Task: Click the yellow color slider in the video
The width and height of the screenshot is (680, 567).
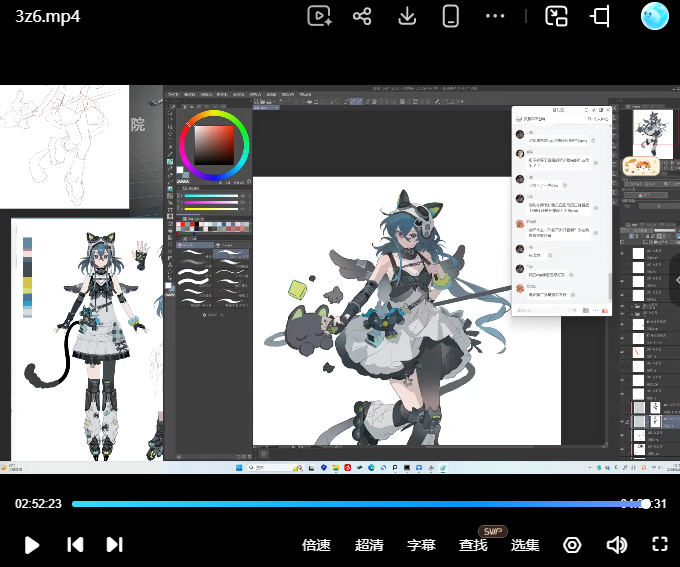Action: pyautogui.click(x=211, y=209)
